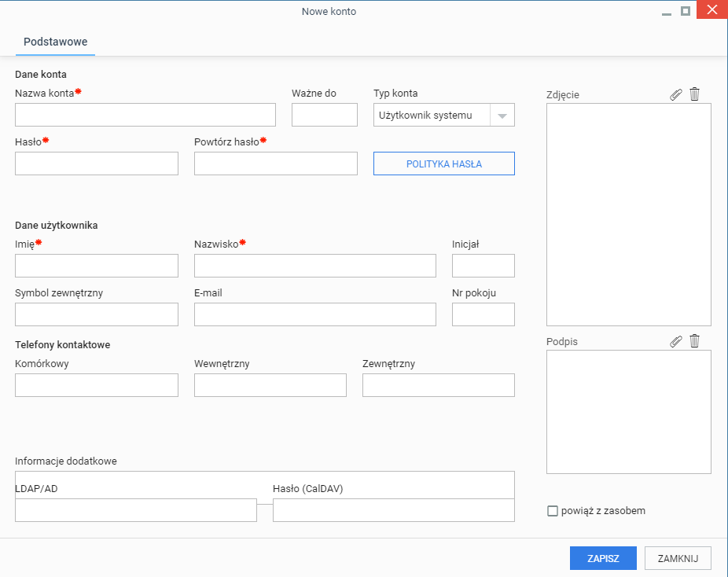Click the 'Użytkownik systemu' value in Typ konta

coord(425,115)
